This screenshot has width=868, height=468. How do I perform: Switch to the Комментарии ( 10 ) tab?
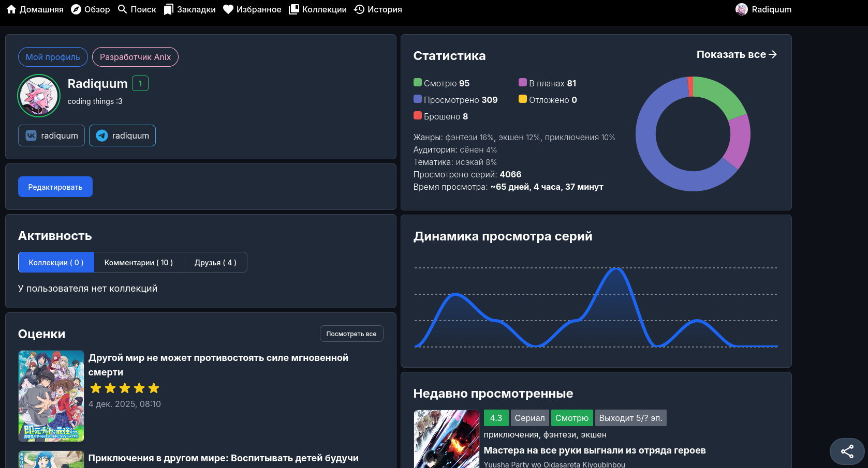click(x=139, y=262)
